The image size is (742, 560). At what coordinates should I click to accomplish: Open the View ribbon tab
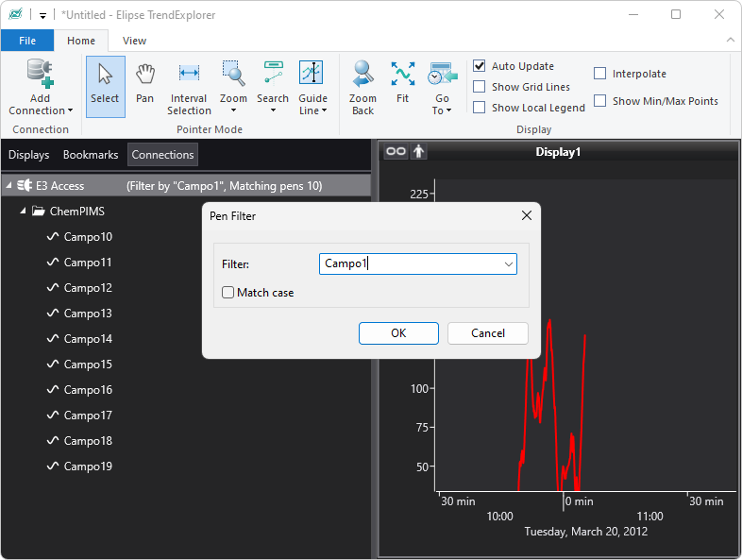coord(134,41)
